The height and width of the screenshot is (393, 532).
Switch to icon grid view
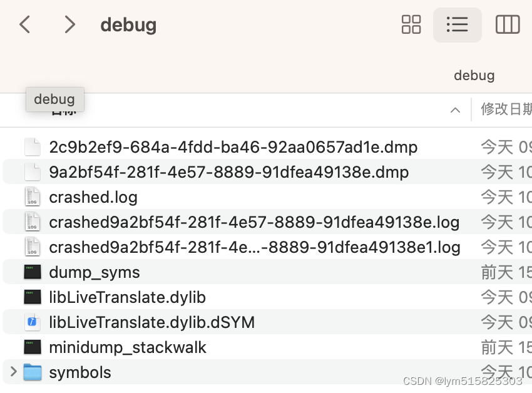[x=411, y=24]
